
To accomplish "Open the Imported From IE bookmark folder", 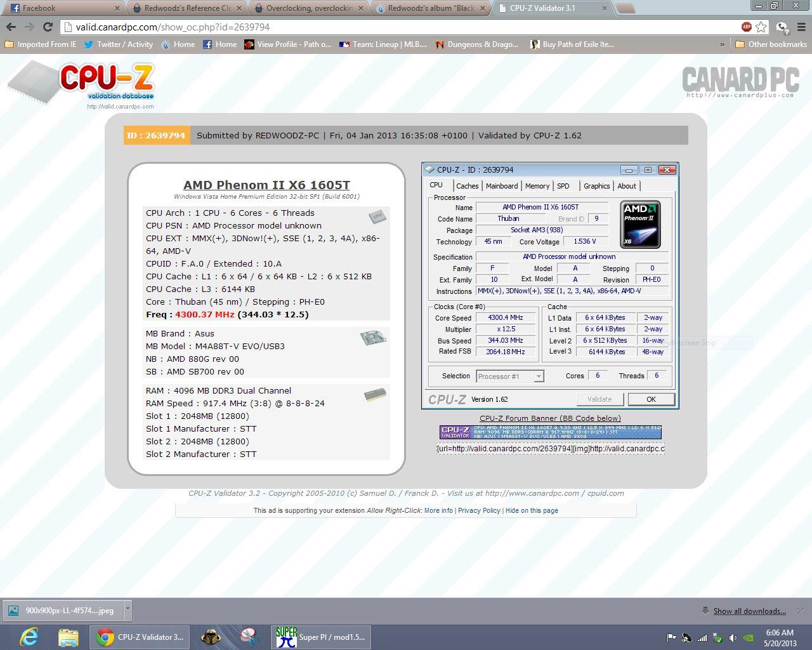I will point(40,44).
